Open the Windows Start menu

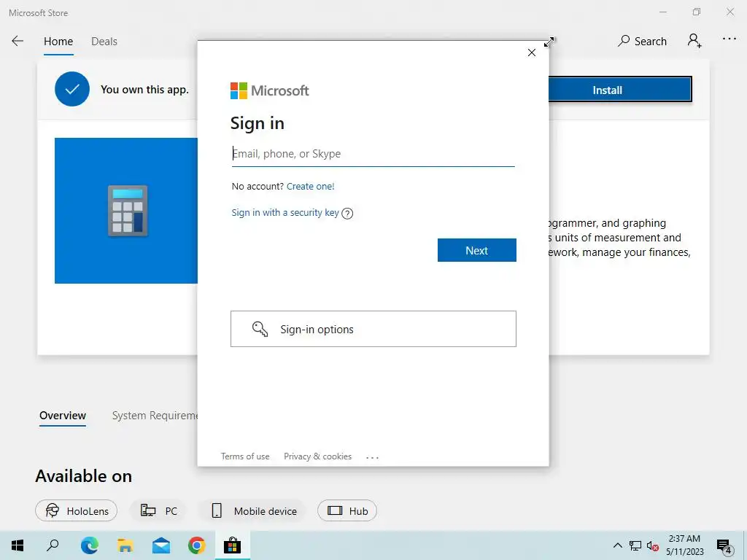click(x=18, y=545)
